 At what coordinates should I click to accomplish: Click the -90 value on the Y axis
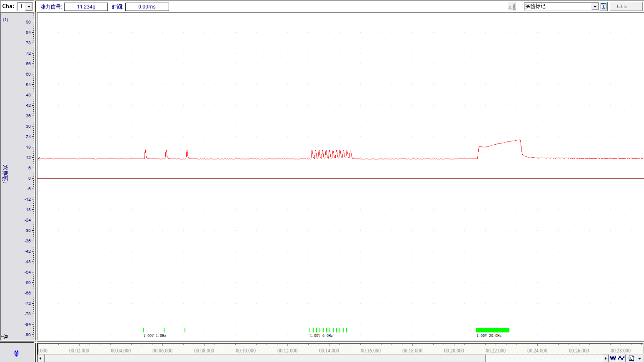27,334
